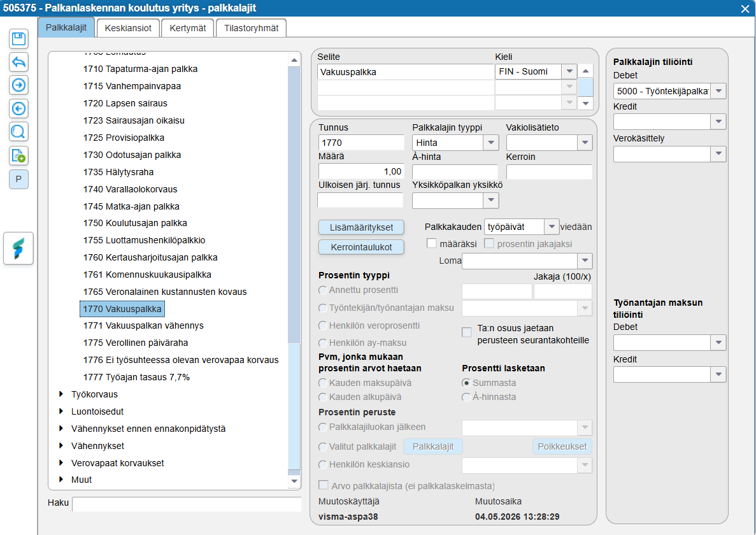This screenshot has width=756, height=535.
Task: Expand the Muut tree group
Action: (x=61, y=479)
